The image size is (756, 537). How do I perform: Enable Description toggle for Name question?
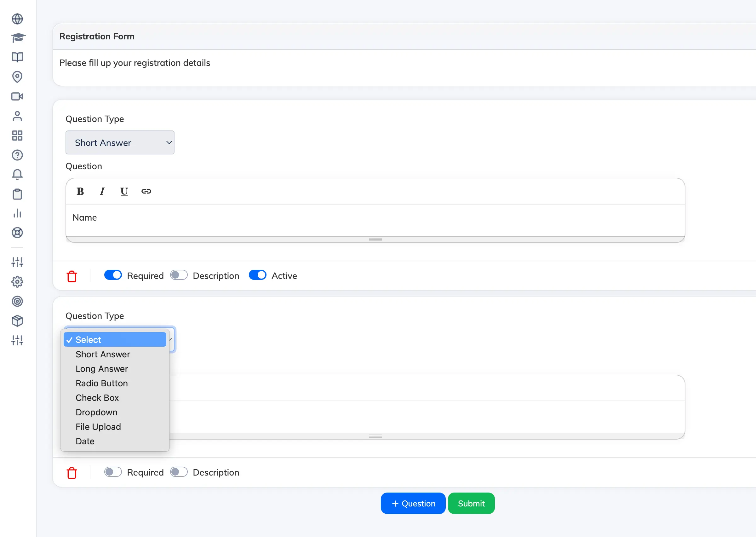tap(179, 275)
